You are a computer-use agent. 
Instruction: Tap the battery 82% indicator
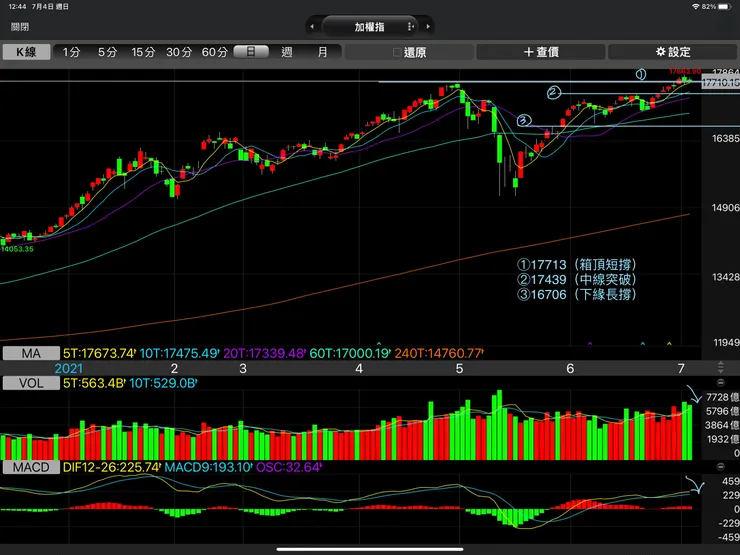click(x=716, y=7)
